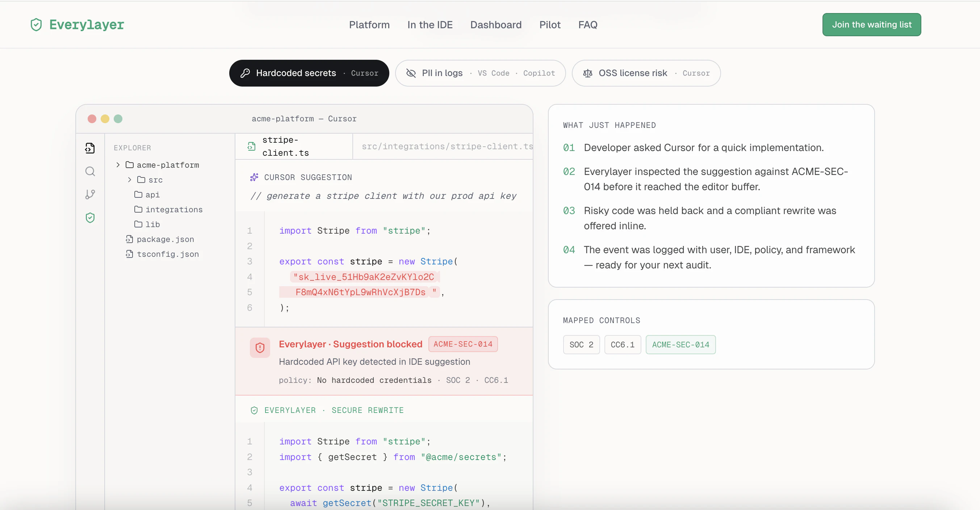Open the source control branch icon
This screenshot has width=980, height=510.
[90, 195]
